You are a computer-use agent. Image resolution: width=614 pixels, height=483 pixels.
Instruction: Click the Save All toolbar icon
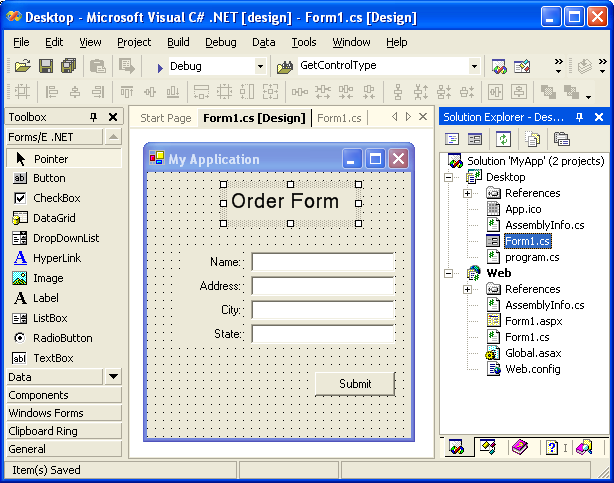[69, 66]
